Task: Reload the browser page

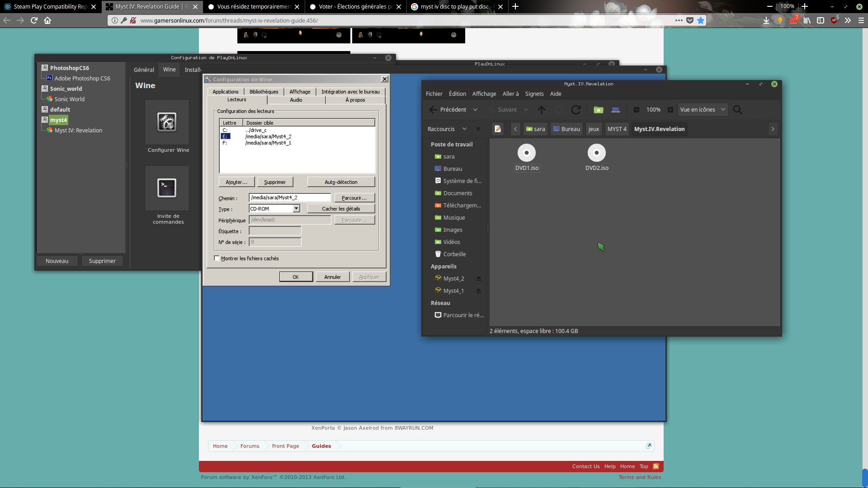Action: tap(34, 20)
